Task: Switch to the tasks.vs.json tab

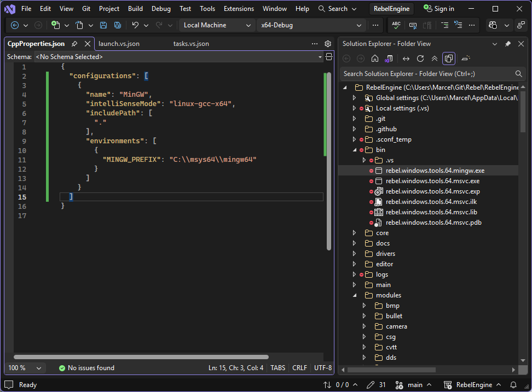Action: [x=191, y=44]
